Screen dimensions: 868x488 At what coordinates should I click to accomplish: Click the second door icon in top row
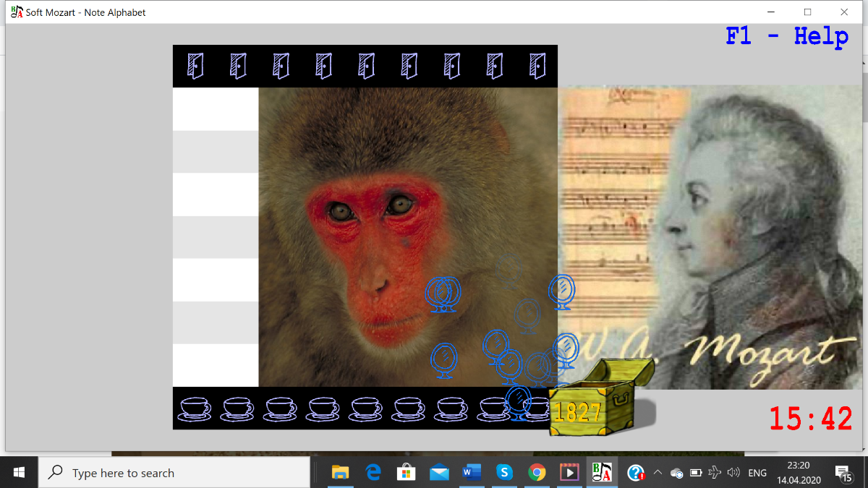pos(237,66)
